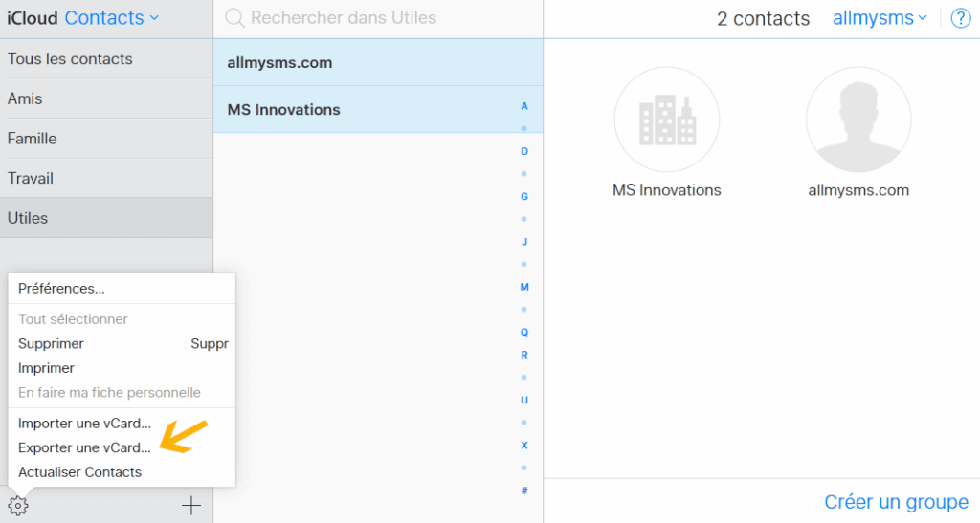
Task: Select MS Innovations in the contact list
Action: (x=378, y=109)
